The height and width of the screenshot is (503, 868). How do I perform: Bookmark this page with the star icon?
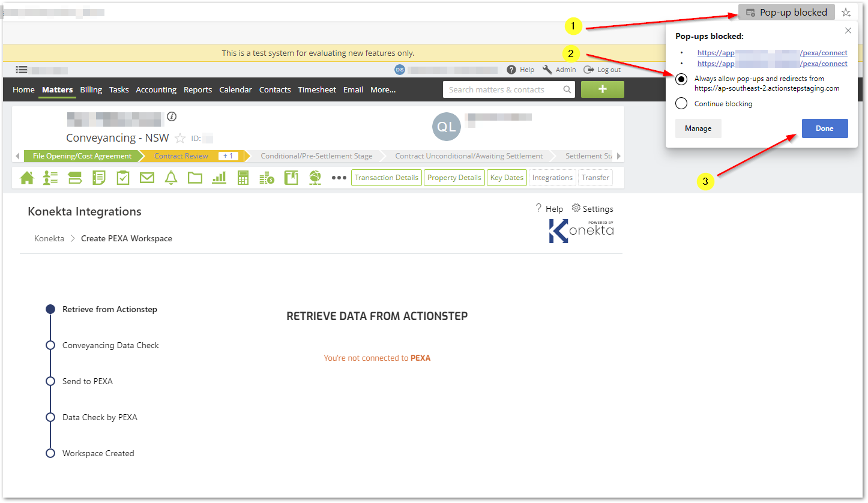[846, 12]
